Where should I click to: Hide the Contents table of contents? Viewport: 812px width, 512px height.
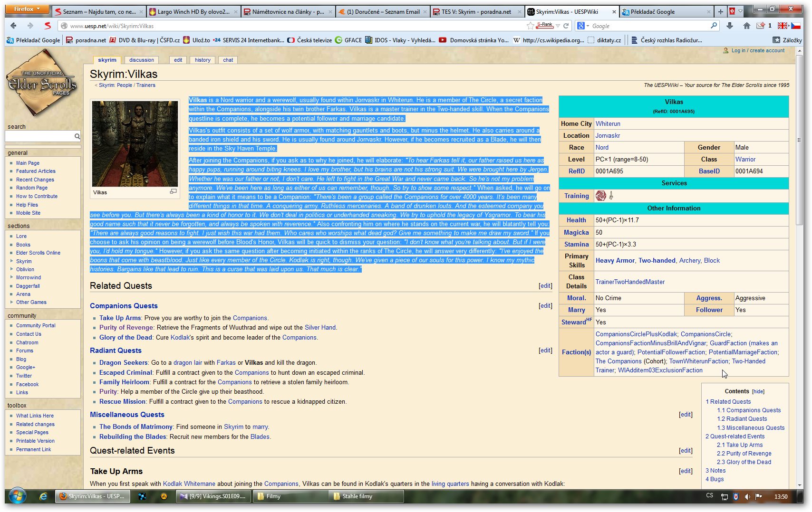pyautogui.click(x=758, y=391)
